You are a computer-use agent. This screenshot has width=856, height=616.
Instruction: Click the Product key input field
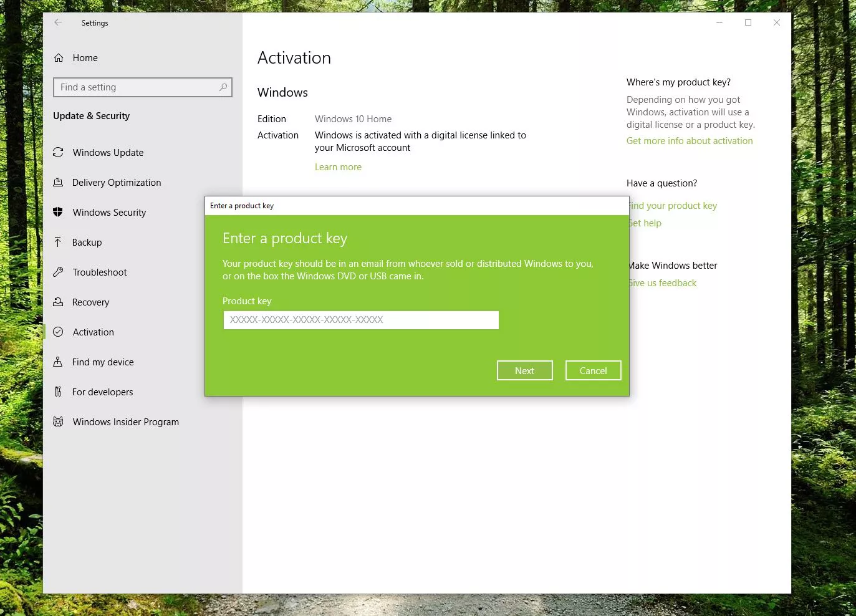pos(361,320)
